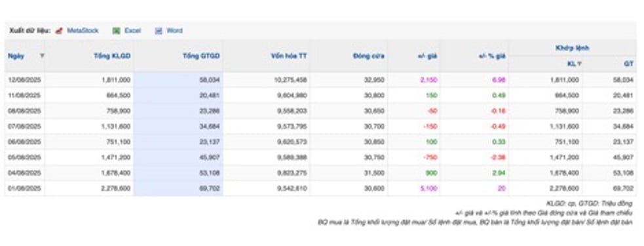The height and width of the screenshot is (246, 644).
Task: Click the Word export icon
Action: (159, 31)
